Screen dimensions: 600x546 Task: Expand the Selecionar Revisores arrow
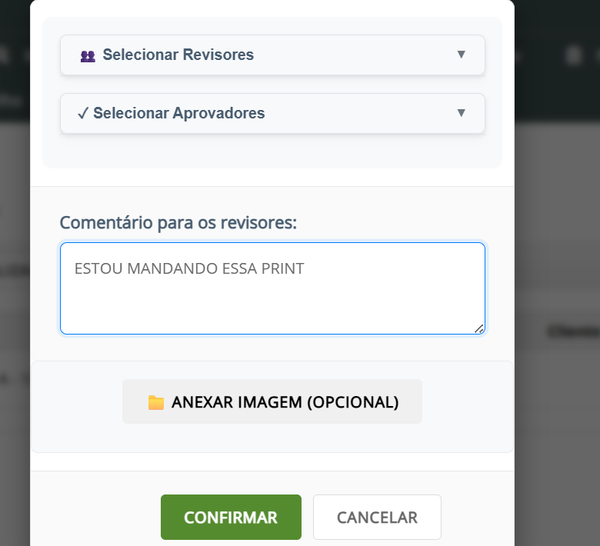click(461, 55)
